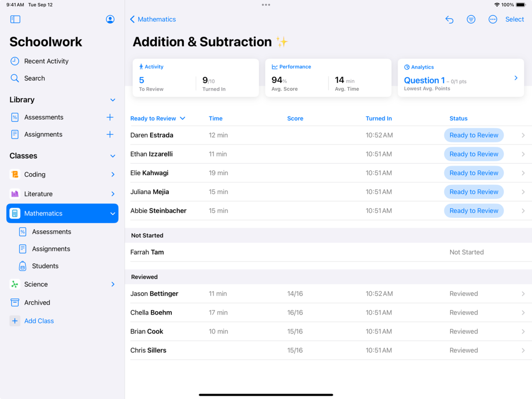Viewport: 532px width, 399px height.
Task: Add a new assessment with plus icon
Action: (x=110, y=117)
